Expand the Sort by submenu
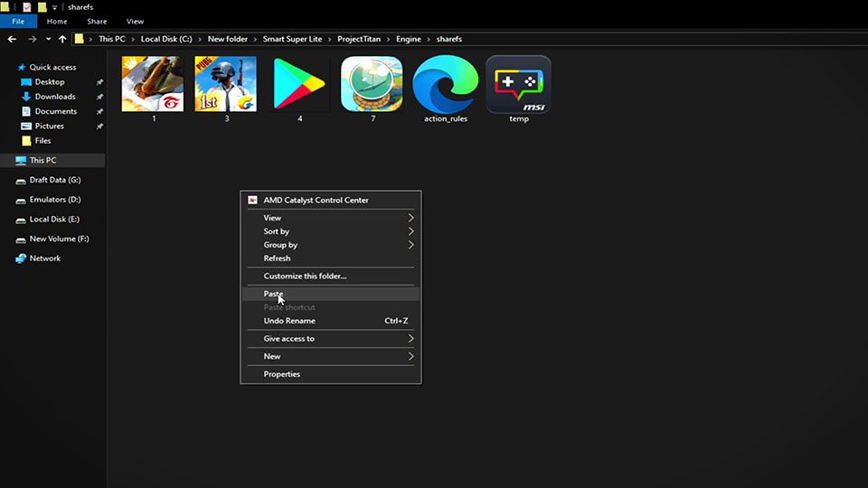Screen dimensions: 868x488 [x=331, y=231]
